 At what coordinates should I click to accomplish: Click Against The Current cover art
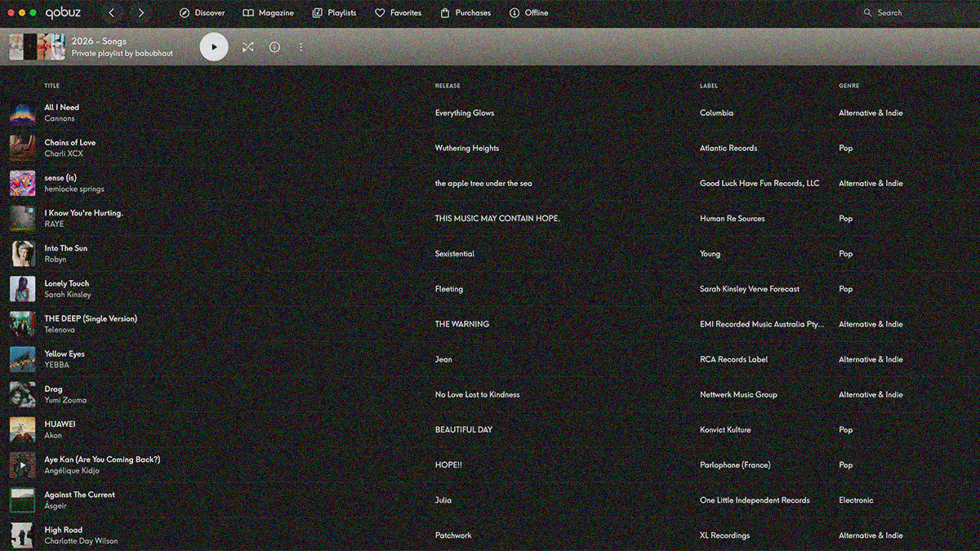click(22, 500)
